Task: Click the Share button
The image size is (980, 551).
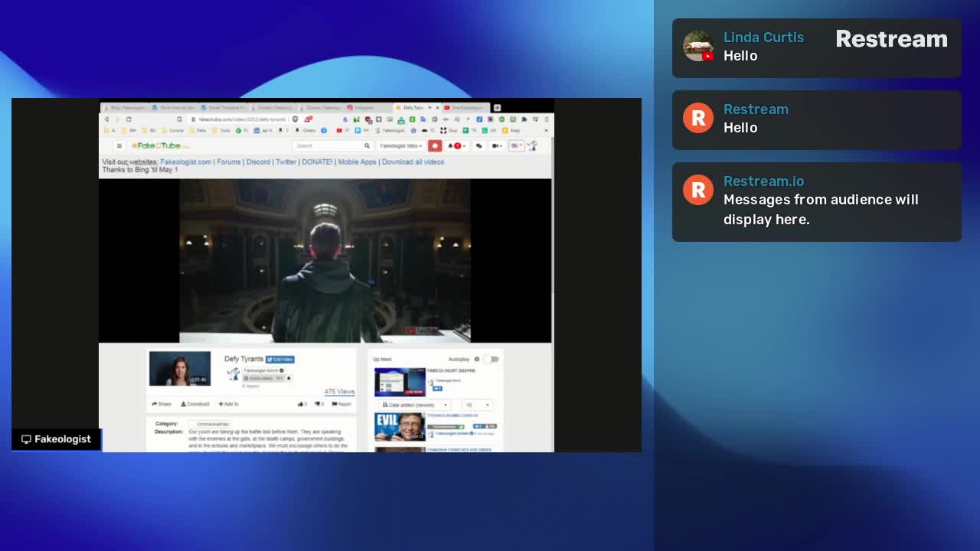Action: coord(162,404)
